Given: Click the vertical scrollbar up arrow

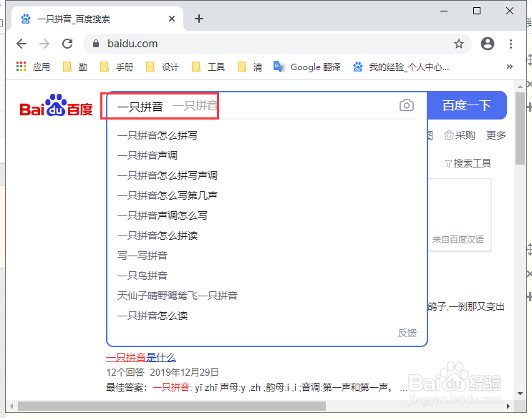Looking at the screenshot, I should click(x=520, y=87).
